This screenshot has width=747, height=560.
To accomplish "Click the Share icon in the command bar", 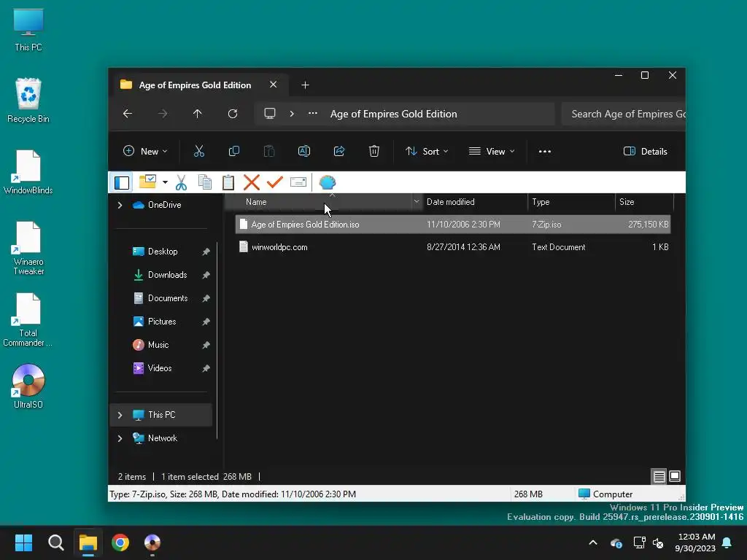I will pos(339,152).
